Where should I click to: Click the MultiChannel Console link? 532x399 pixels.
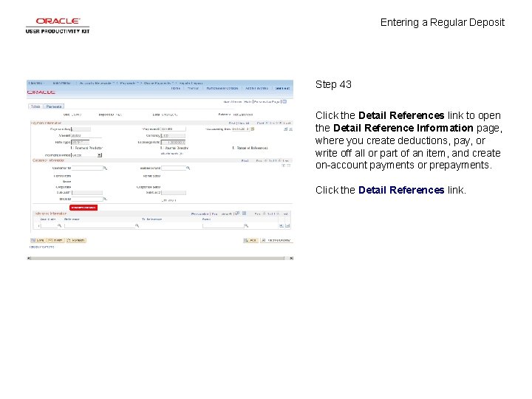pyautogui.click(x=222, y=88)
